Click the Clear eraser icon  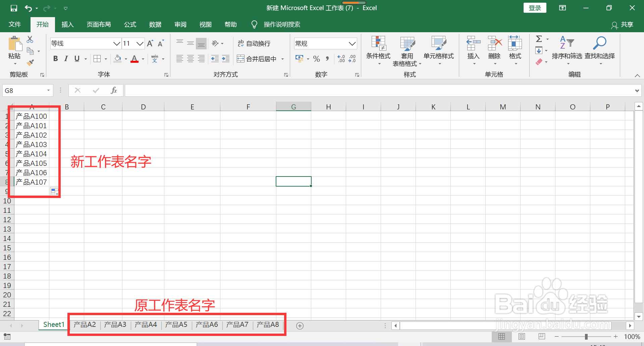[x=539, y=62]
